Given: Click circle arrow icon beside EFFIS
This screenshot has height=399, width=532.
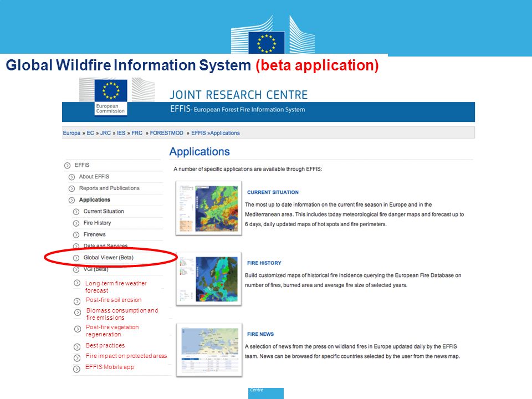Looking at the screenshot, I should coord(67,166).
